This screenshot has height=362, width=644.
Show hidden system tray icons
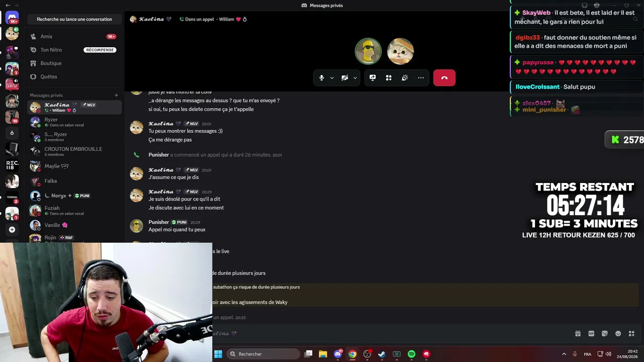click(564, 354)
